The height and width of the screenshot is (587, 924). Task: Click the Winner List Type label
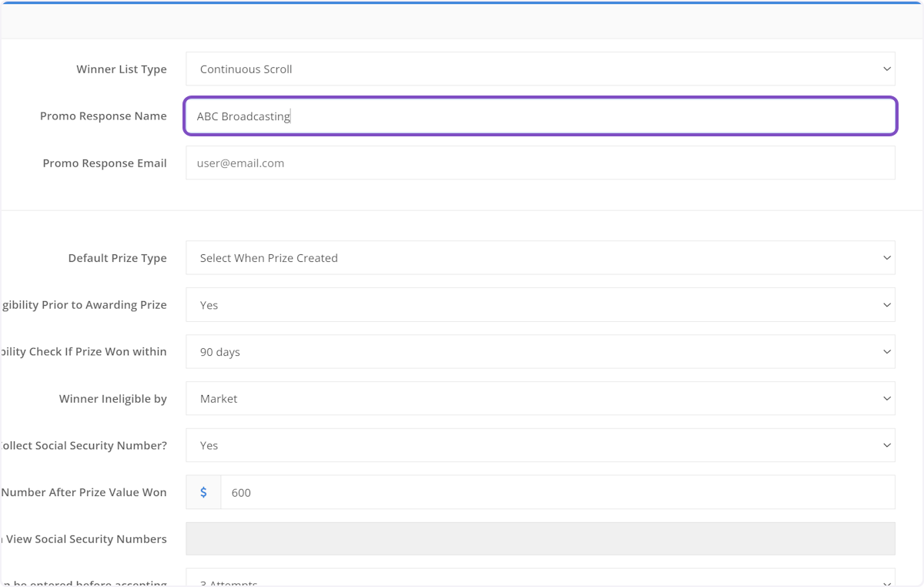pyautogui.click(x=121, y=69)
